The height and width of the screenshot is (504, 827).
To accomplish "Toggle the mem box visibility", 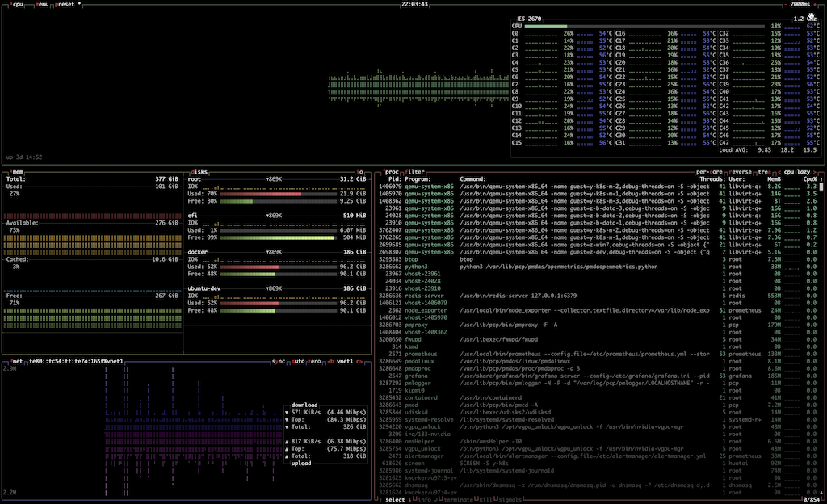I will tap(17, 172).
